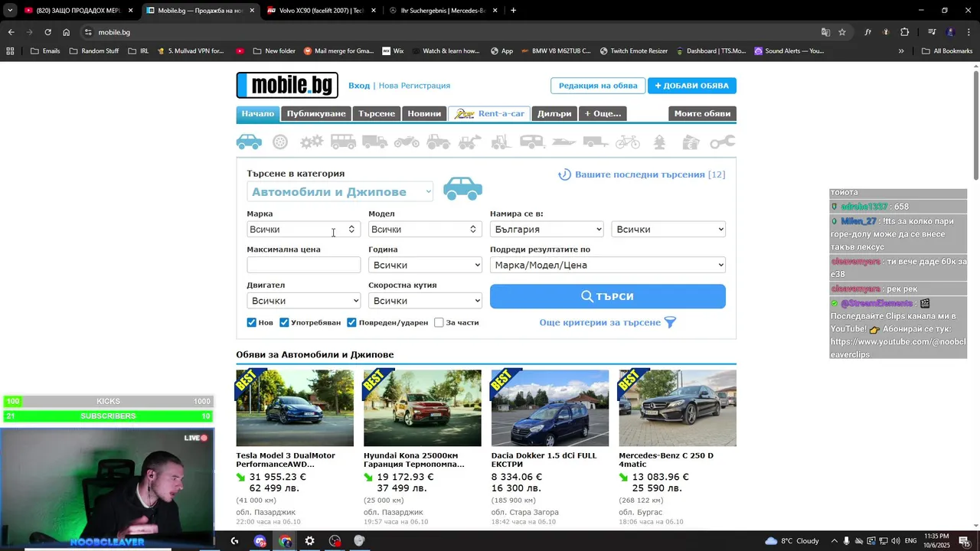980x551 pixels.
Task: Select the tires and rims category icon
Action: point(280,142)
